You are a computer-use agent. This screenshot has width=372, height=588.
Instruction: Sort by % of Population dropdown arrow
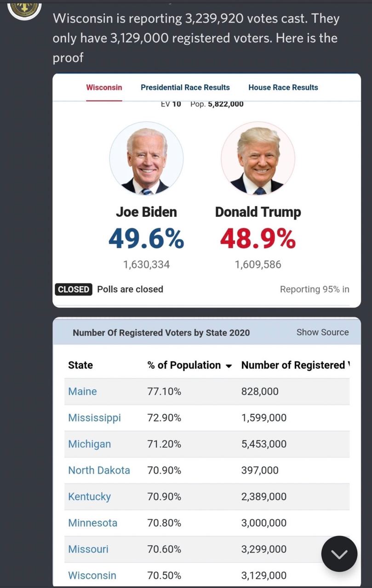click(229, 366)
